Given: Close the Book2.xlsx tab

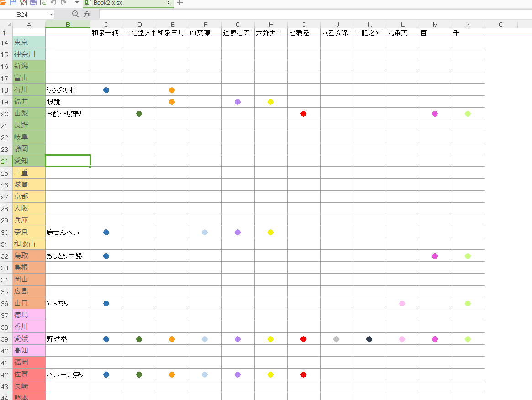Looking at the screenshot, I should point(169,3).
